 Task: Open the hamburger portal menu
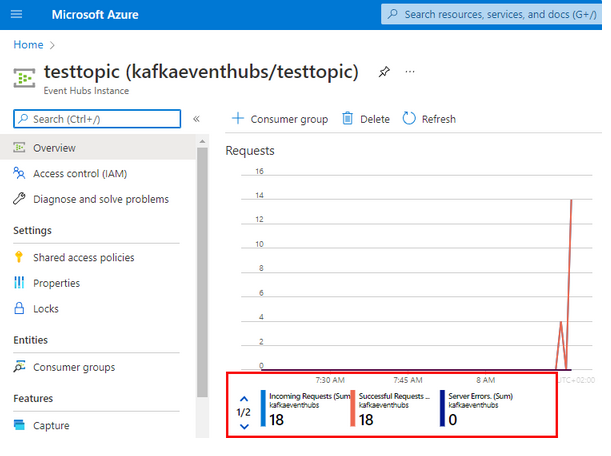[x=16, y=14]
